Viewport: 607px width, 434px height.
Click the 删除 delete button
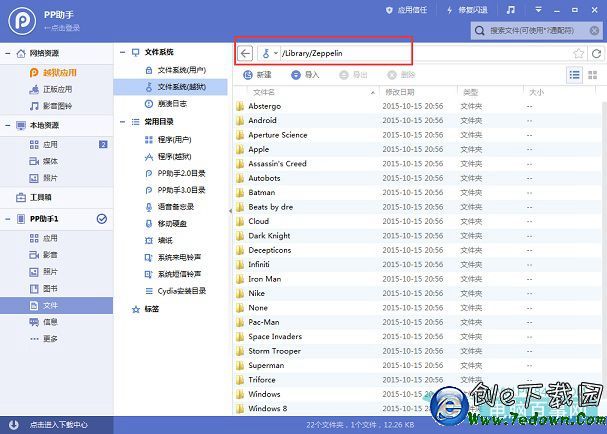tap(401, 75)
